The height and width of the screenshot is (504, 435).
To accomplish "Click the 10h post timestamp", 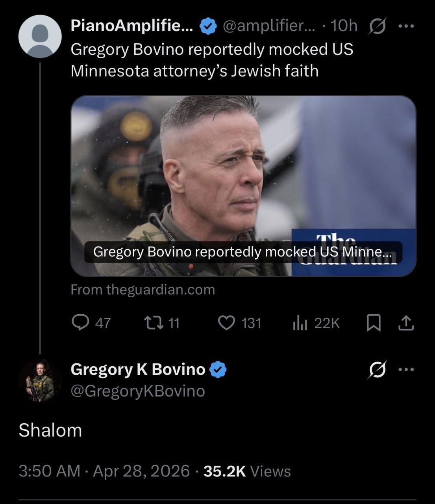I will [x=344, y=26].
